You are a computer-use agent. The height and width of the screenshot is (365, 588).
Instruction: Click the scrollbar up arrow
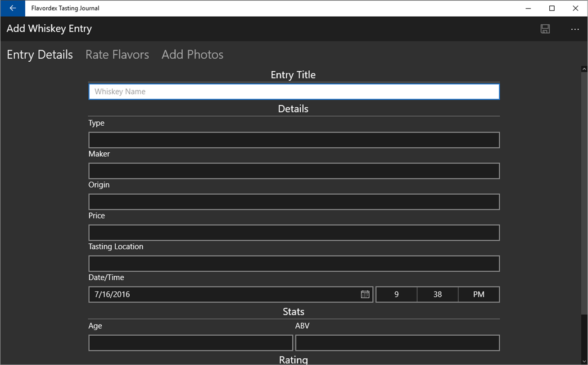pyautogui.click(x=584, y=69)
